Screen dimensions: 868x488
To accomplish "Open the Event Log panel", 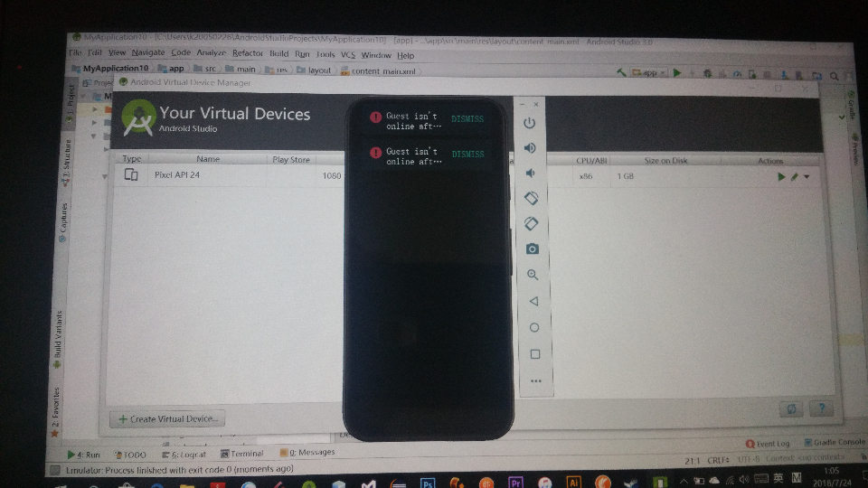I will point(768,444).
